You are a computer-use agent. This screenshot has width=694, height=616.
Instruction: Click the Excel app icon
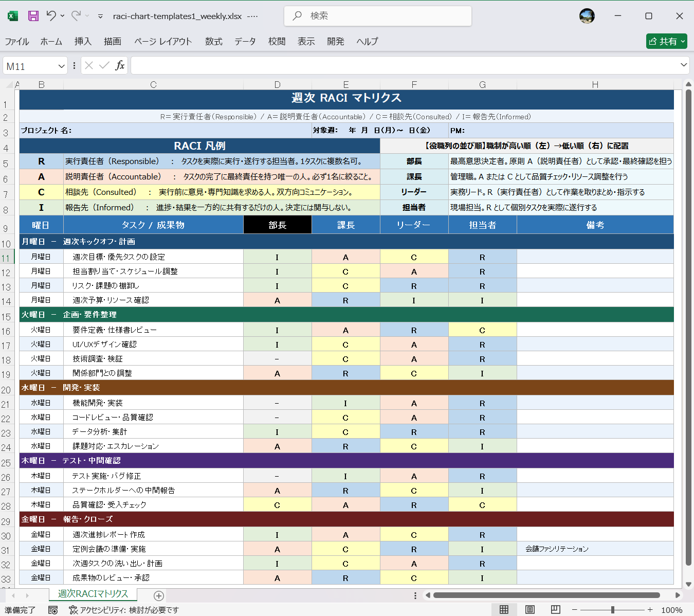(x=13, y=16)
